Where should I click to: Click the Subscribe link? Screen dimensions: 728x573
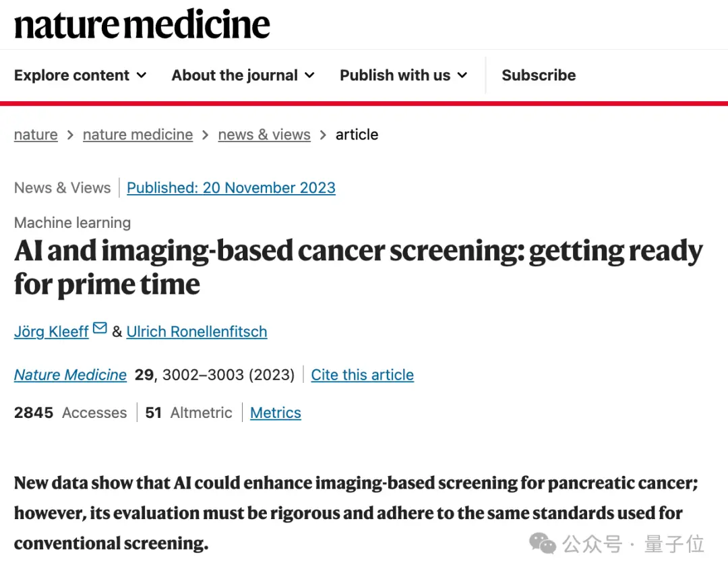(539, 76)
